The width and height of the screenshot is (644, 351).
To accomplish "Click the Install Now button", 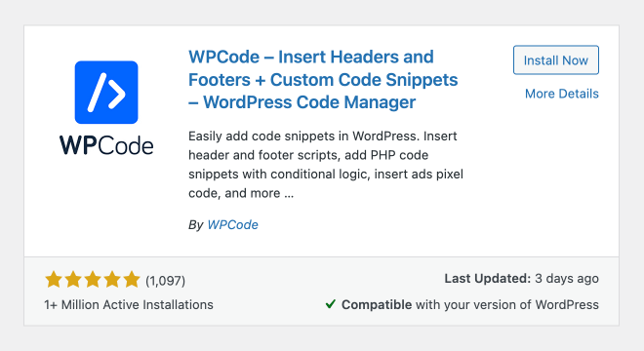I will pyautogui.click(x=556, y=59).
